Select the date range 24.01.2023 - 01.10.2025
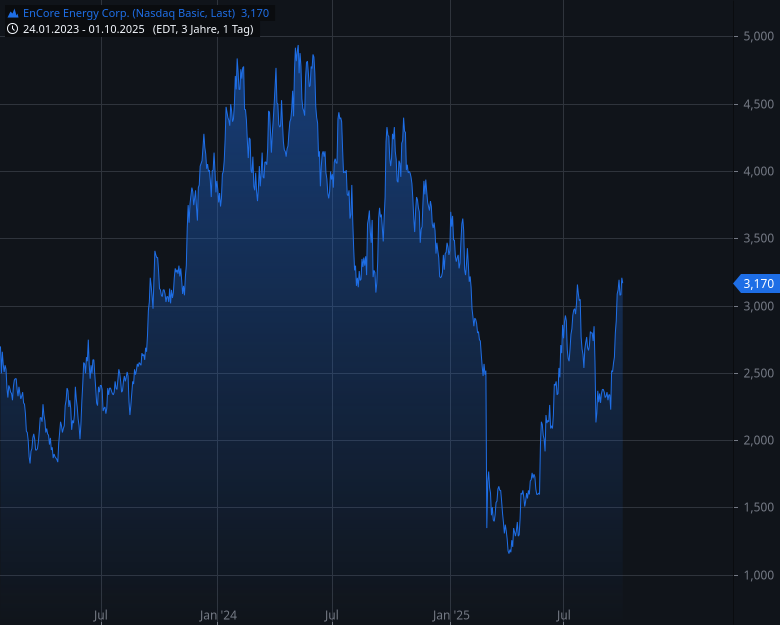The image size is (780, 625). tap(84, 29)
